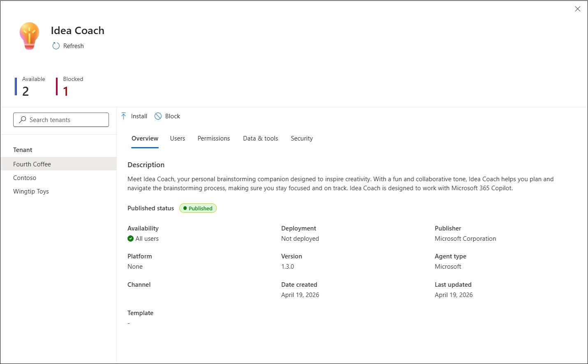Go to the Permissions tab
The height and width of the screenshot is (364, 588).
[x=214, y=138]
